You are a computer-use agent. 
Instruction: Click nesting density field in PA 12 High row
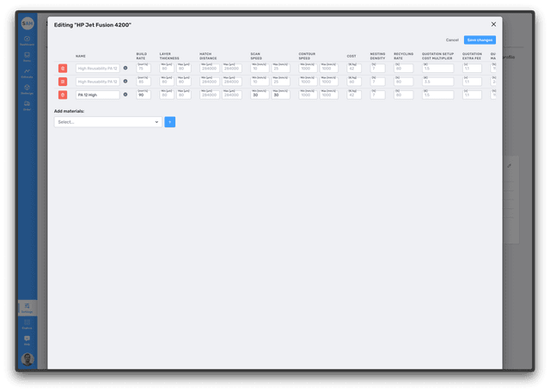pos(378,95)
